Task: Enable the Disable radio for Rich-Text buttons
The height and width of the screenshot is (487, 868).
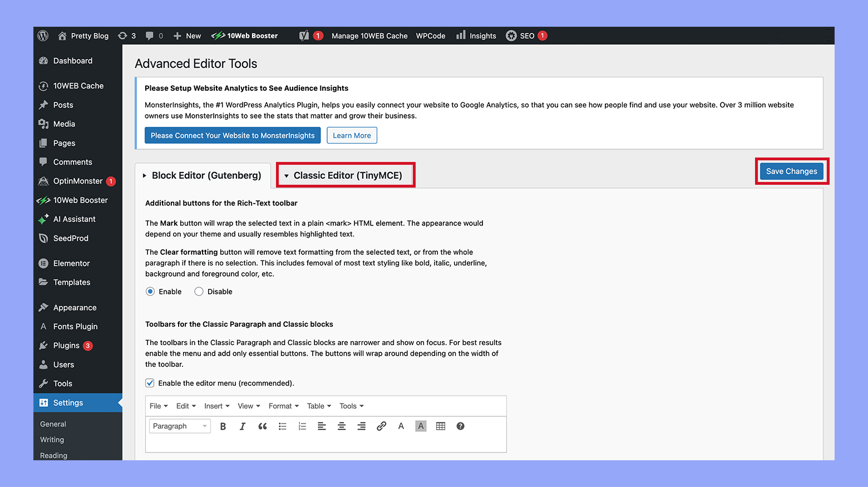Action: coord(199,291)
